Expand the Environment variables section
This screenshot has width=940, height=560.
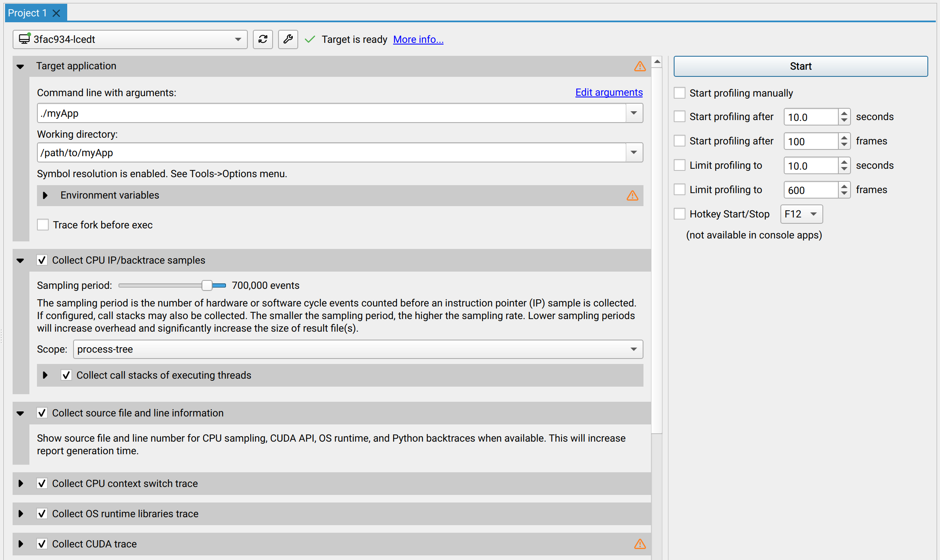(45, 196)
